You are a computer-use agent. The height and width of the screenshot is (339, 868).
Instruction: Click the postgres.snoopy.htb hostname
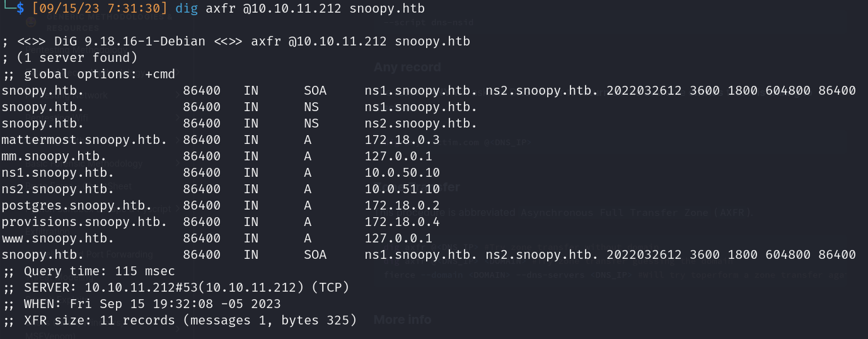click(76, 205)
